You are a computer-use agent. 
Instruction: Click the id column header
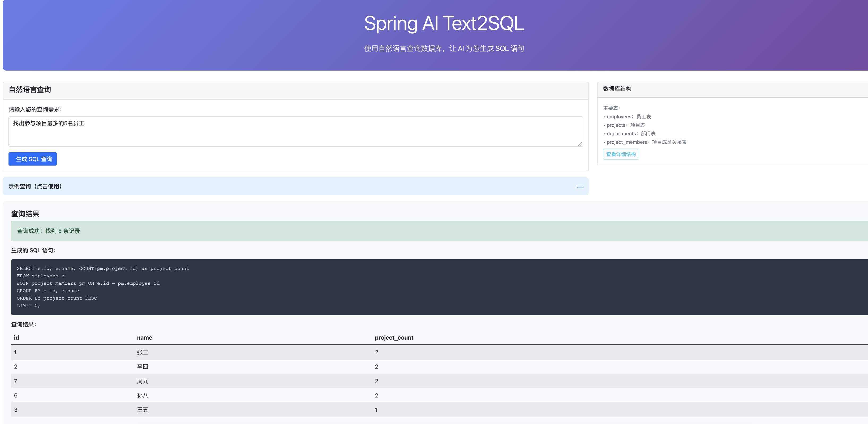tap(16, 338)
